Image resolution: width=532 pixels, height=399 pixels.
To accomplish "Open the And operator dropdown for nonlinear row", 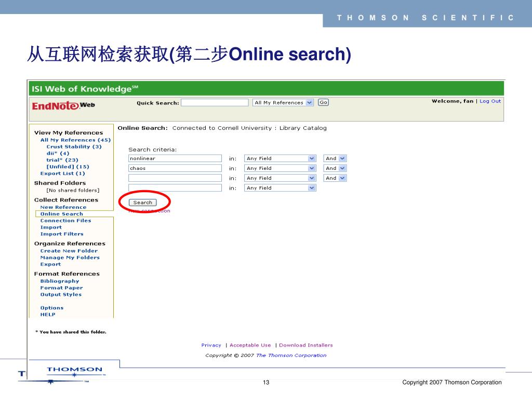I will [335, 158].
